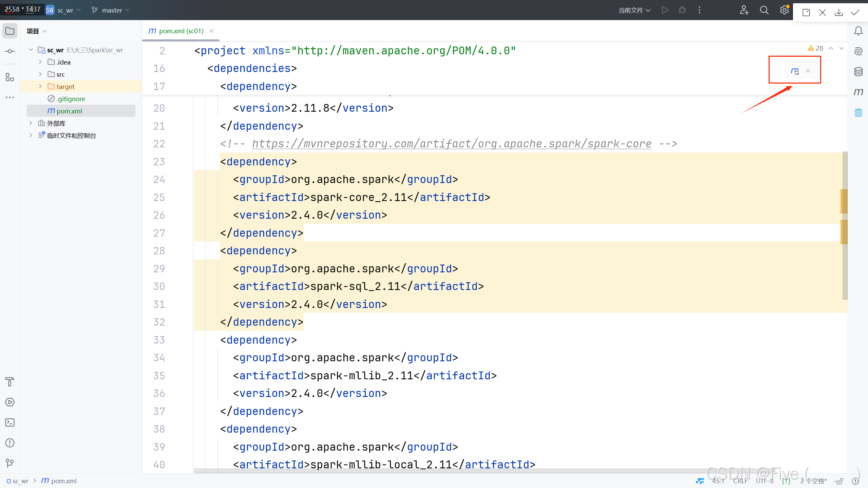The width and height of the screenshot is (868, 488).
Task: Open IDE settings gear menu
Action: (x=784, y=10)
